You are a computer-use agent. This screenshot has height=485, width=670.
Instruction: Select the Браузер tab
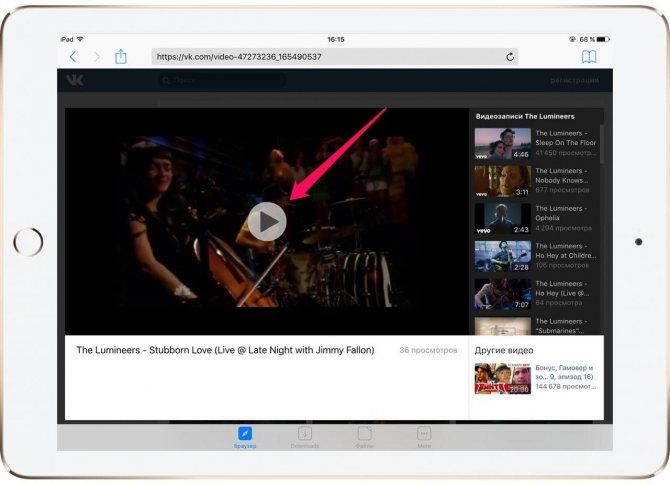coord(245,437)
